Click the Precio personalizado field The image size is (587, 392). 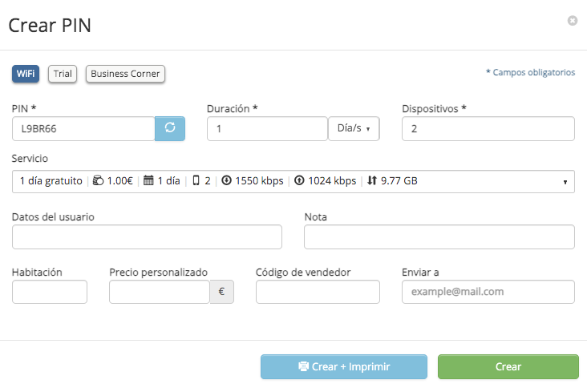pyautogui.click(x=160, y=292)
